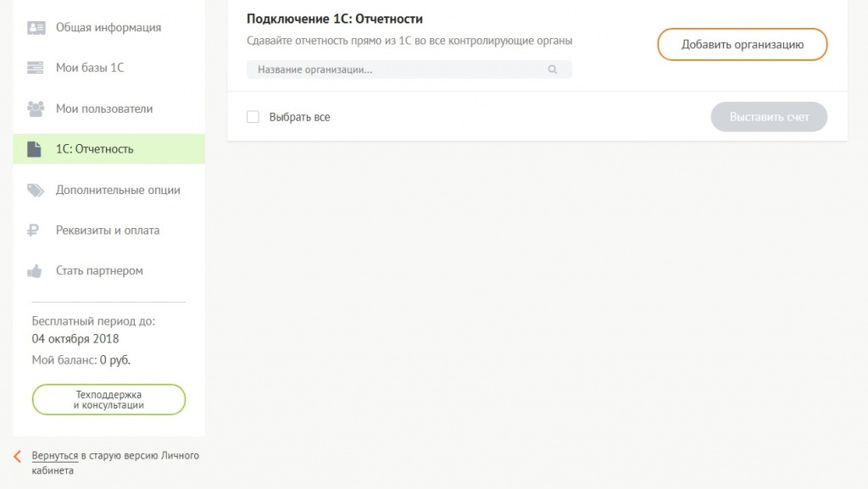The image size is (868, 489).
Task: Follow the Вернуться link to old version
Action: tap(55, 456)
